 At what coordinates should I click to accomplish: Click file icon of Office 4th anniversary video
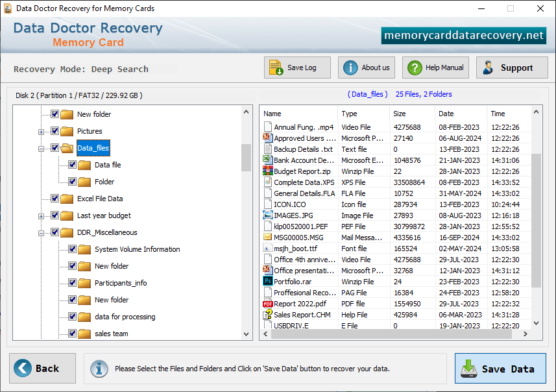pos(268,259)
